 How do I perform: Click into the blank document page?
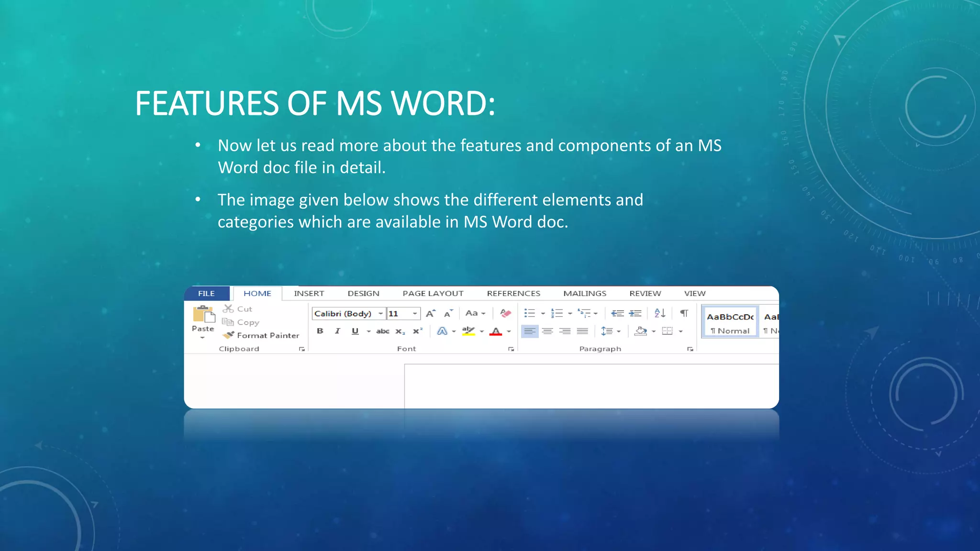591,386
